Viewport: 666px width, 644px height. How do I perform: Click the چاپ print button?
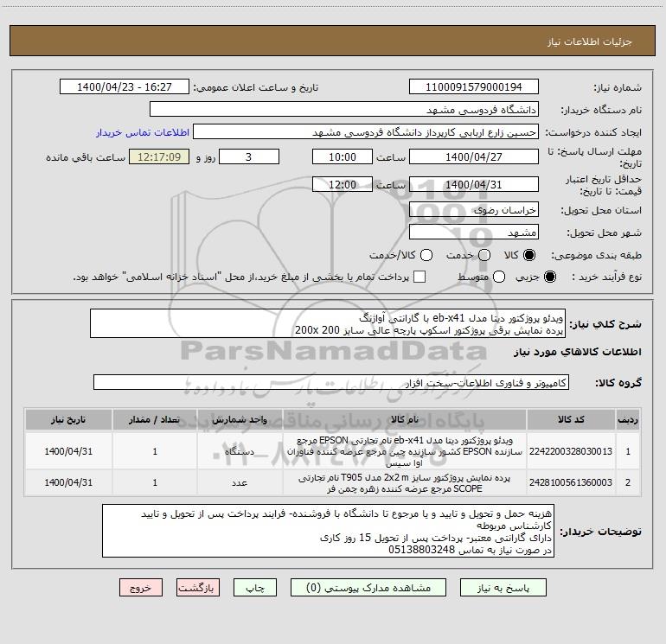pos(255,588)
